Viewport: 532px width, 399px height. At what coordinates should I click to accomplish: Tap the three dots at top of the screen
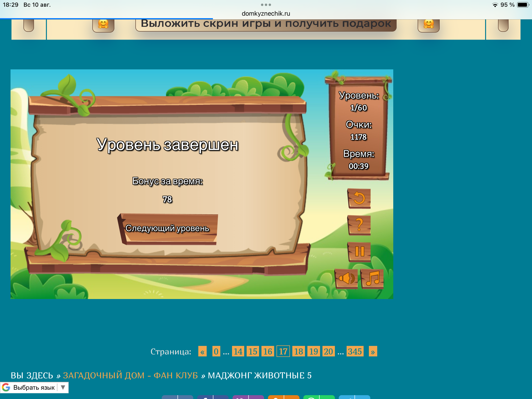click(x=266, y=5)
